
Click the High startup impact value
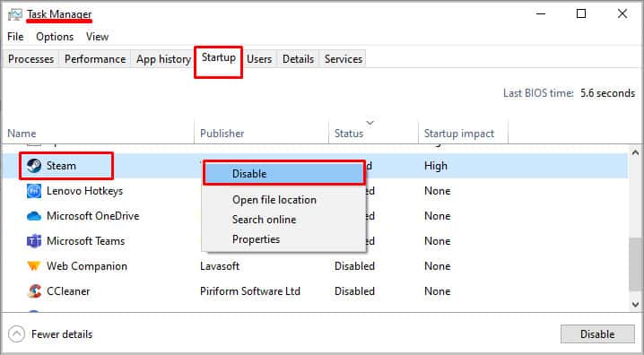point(435,166)
